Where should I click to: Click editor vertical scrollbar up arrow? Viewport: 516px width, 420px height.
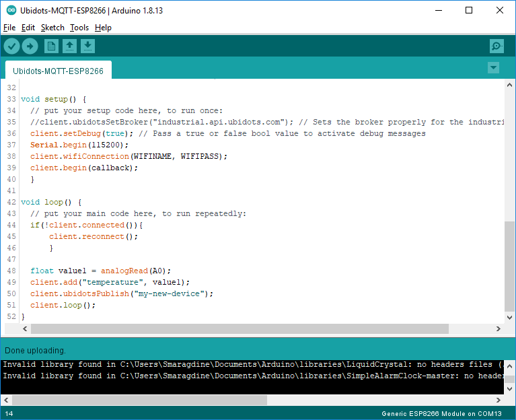[509, 85]
